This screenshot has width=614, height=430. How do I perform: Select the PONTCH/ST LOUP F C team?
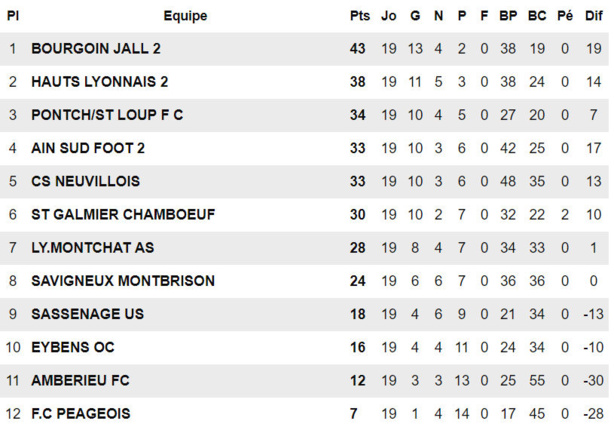point(107,115)
